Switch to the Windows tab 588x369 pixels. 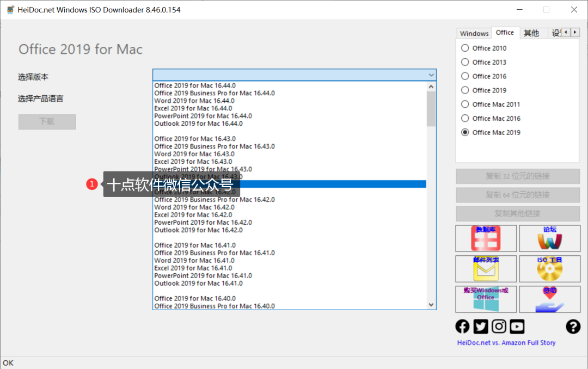(x=474, y=33)
